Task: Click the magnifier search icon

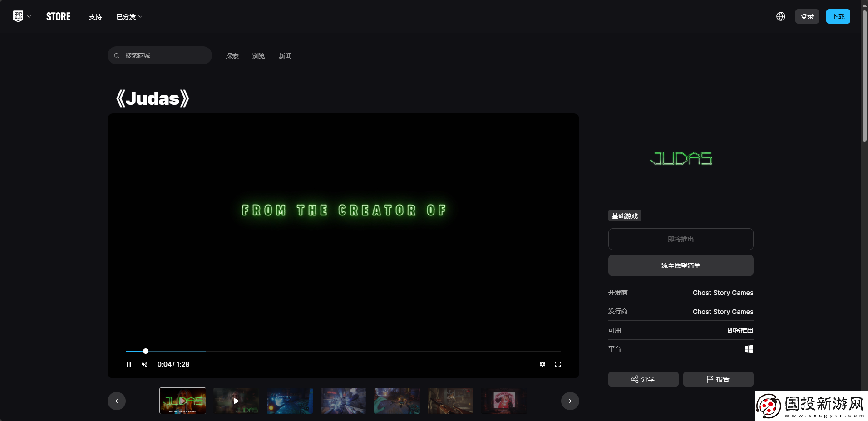Action: point(117,55)
